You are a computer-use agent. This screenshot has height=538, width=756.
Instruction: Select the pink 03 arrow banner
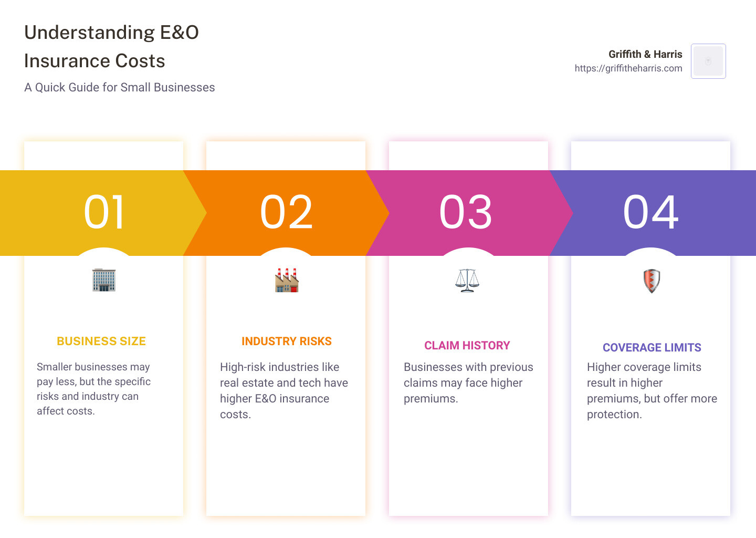pos(466,212)
